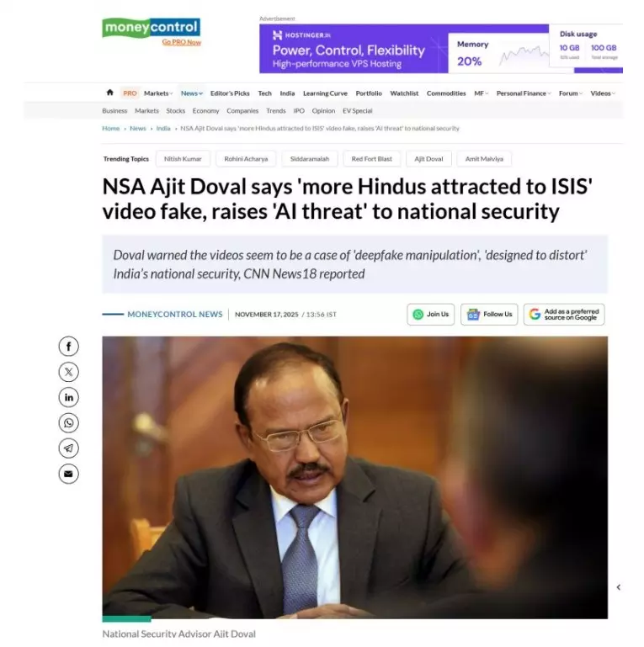Open the Editor's Picks menu item
The image size is (644, 647).
[x=230, y=93]
